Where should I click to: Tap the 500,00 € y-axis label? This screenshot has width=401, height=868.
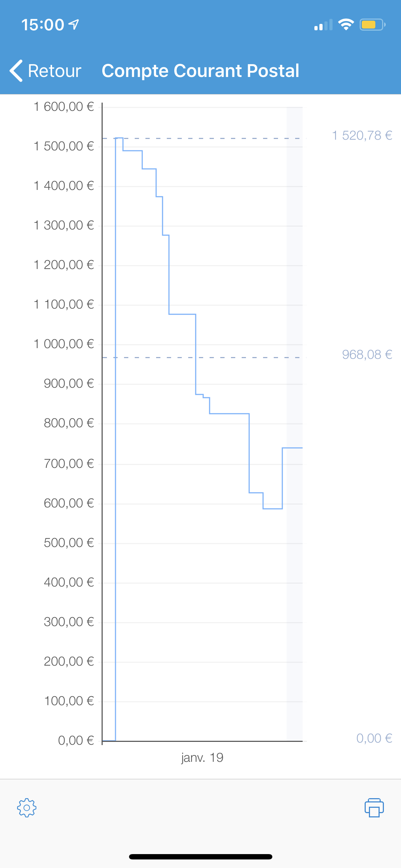click(69, 543)
